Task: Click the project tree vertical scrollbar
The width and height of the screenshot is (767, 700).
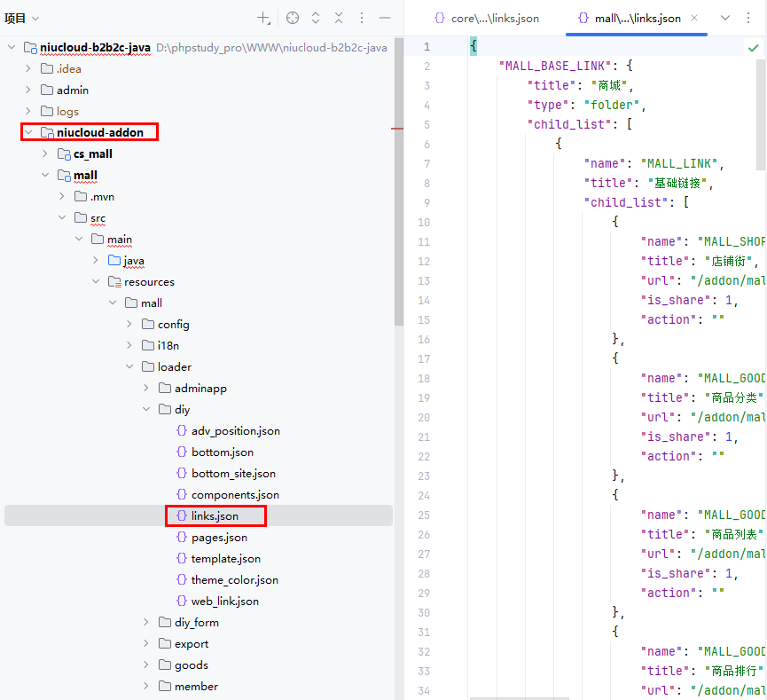Action: pos(399,177)
